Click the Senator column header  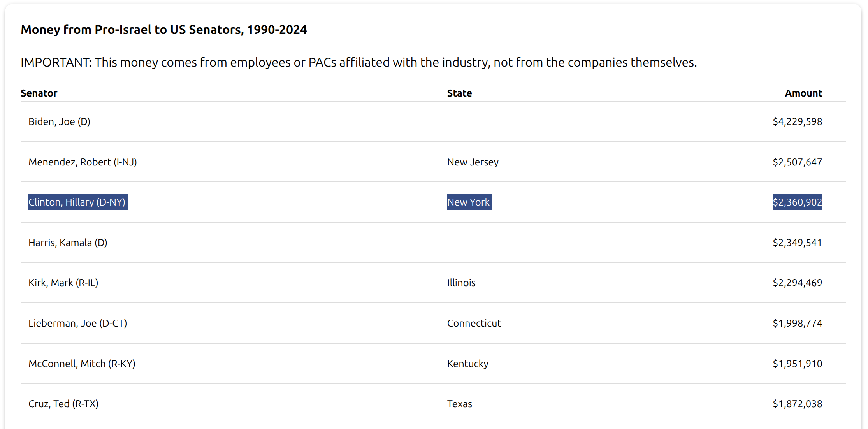point(39,93)
